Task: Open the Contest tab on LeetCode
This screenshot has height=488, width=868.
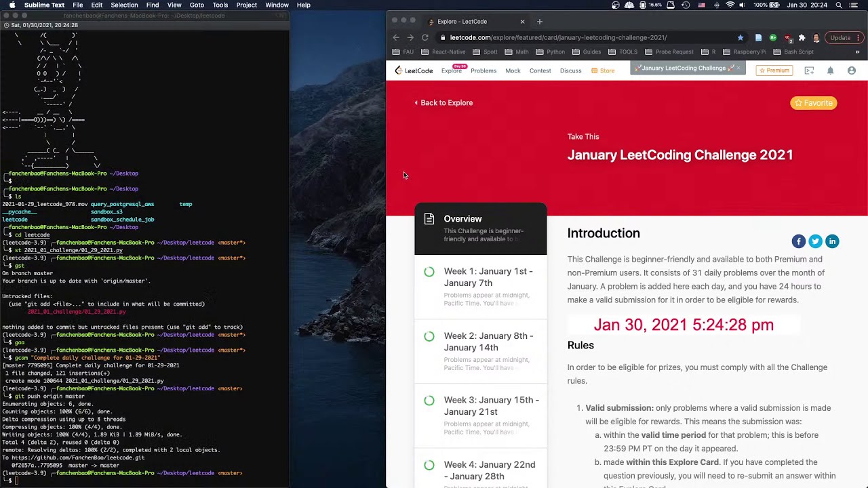Action: point(540,70)
